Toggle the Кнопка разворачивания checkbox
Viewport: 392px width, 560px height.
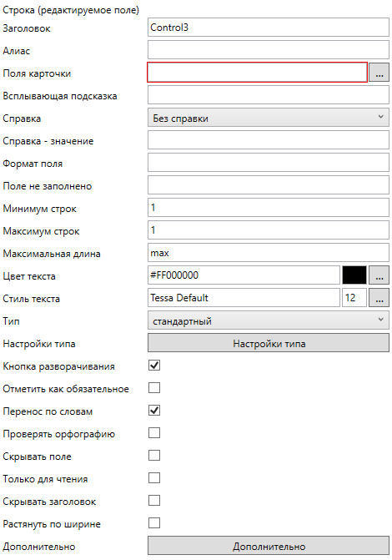154,366
